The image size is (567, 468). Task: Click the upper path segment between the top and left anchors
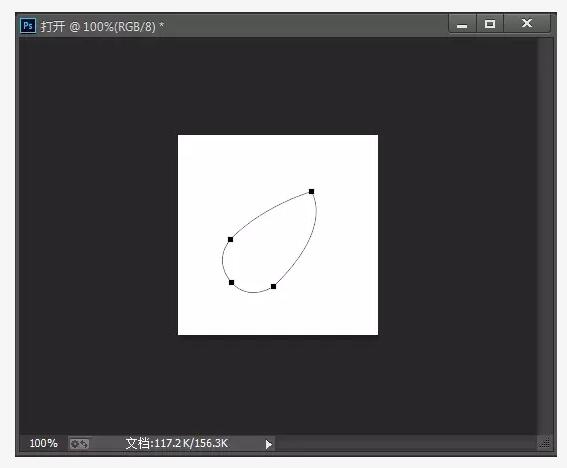coord(269,212)
